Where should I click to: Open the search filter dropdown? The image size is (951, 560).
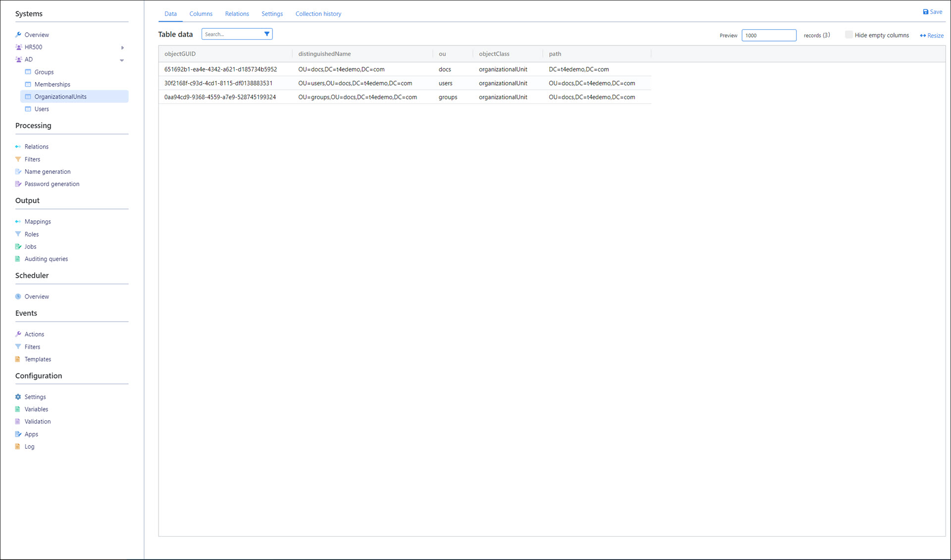click(x=266, y=34)
